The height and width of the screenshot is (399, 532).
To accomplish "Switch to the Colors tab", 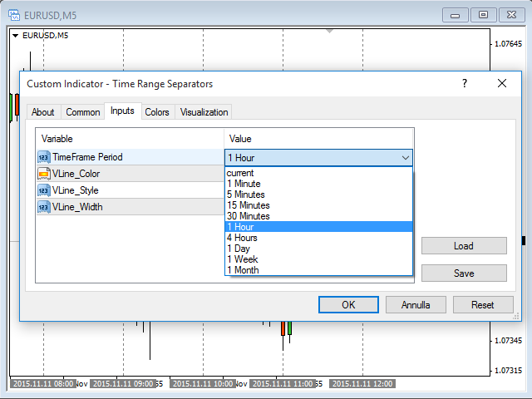I will [x=157, y=112].
